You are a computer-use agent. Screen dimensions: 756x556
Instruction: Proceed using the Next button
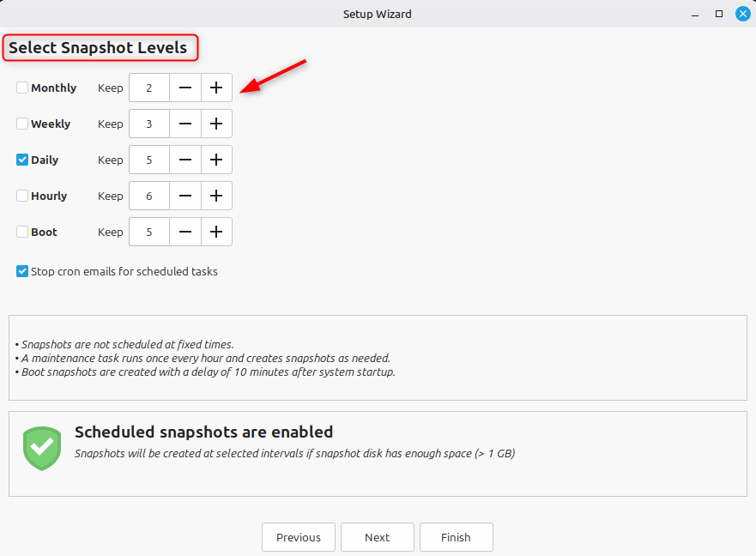coord(377,537)
